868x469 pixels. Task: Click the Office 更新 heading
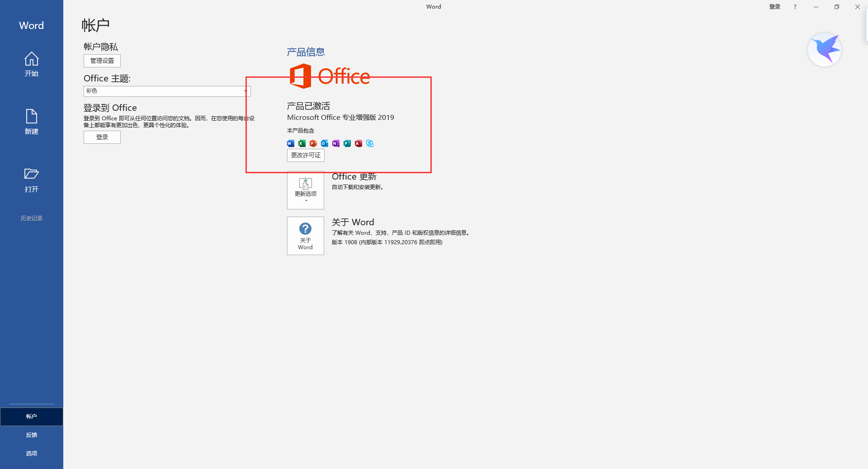[x=354, y=177]
